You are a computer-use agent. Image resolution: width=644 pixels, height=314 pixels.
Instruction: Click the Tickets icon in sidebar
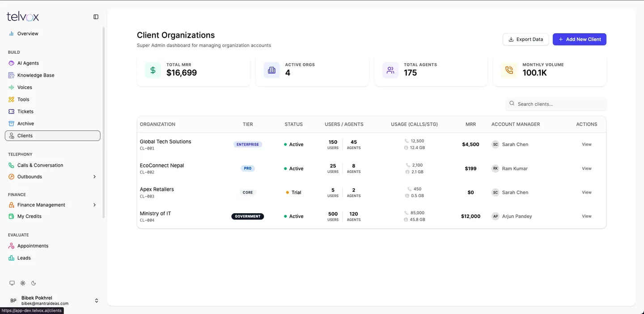(x=12, y=112)
